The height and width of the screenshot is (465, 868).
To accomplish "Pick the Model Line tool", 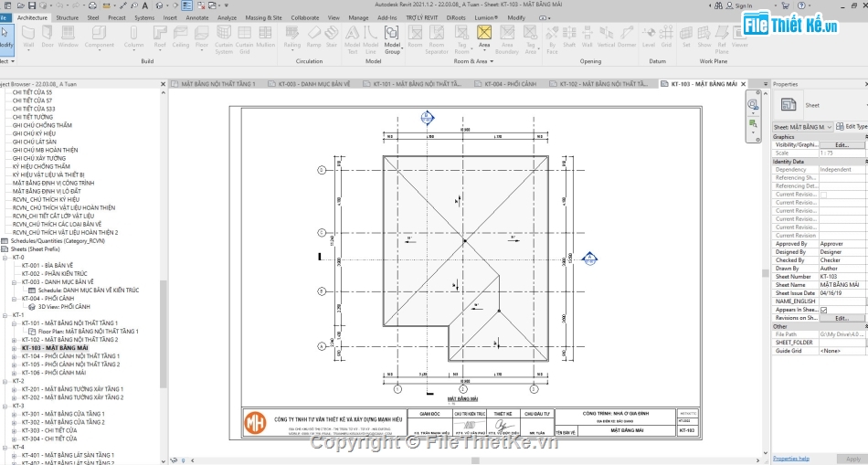I will [x=370, y=40].
